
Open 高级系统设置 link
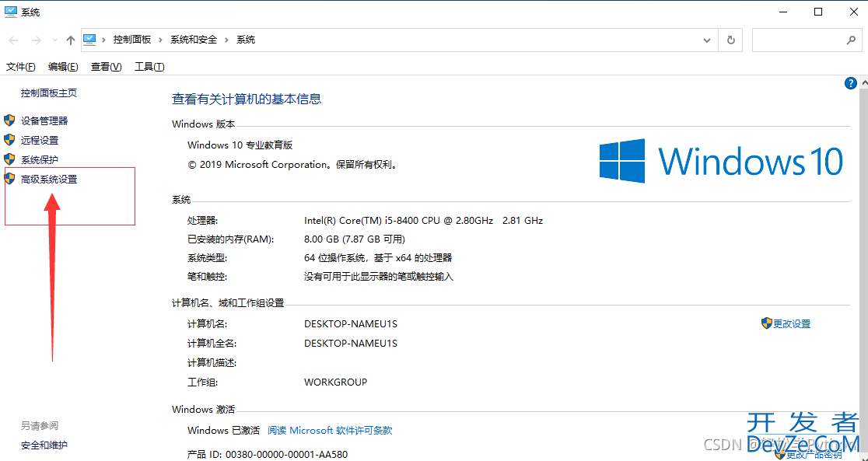click(x=49, y=180)
